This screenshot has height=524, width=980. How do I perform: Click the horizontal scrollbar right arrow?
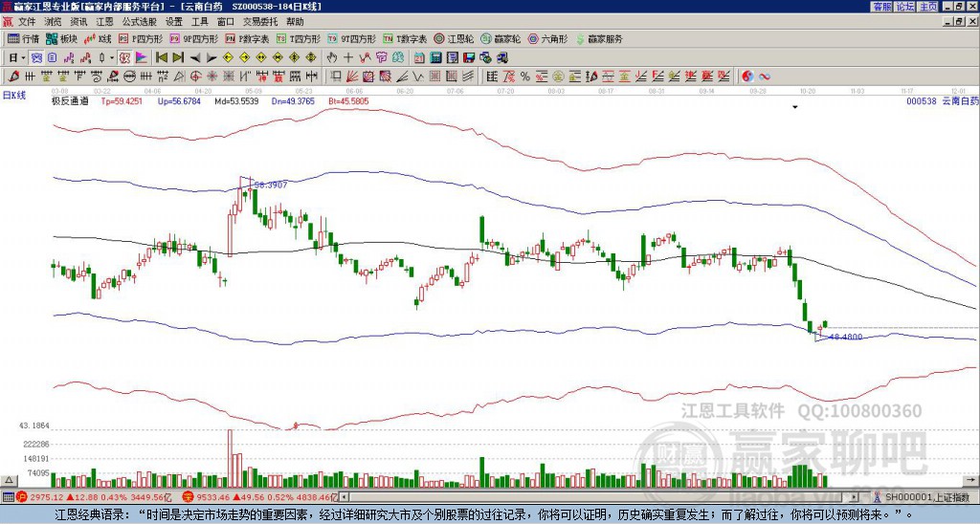click(x=855, y=497)
